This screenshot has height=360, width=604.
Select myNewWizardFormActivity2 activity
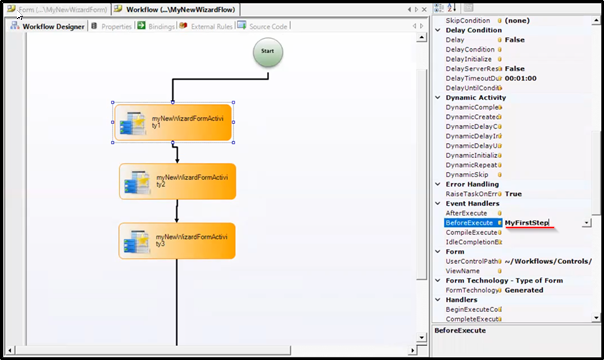pos(177,181)
